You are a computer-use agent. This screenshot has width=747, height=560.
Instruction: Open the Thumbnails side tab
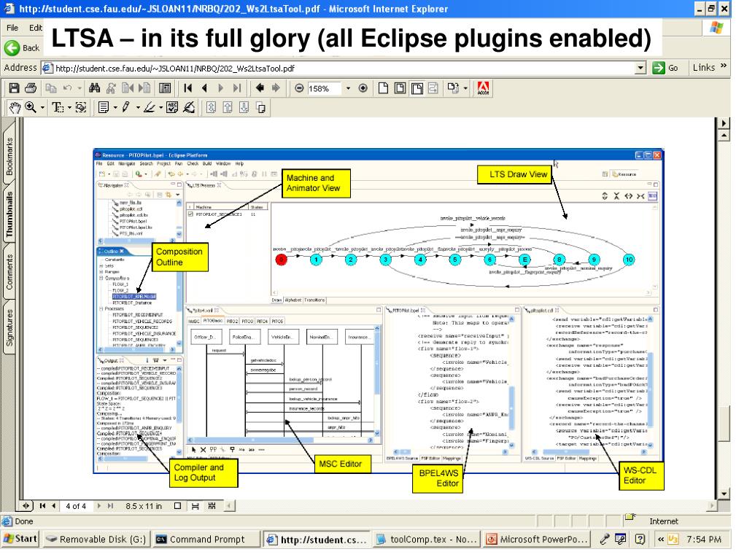click(9, 214)
